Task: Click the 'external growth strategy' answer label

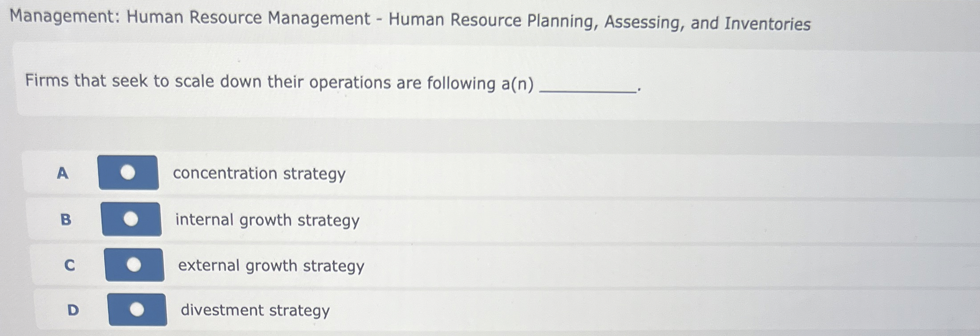Action: coord(271,266)
